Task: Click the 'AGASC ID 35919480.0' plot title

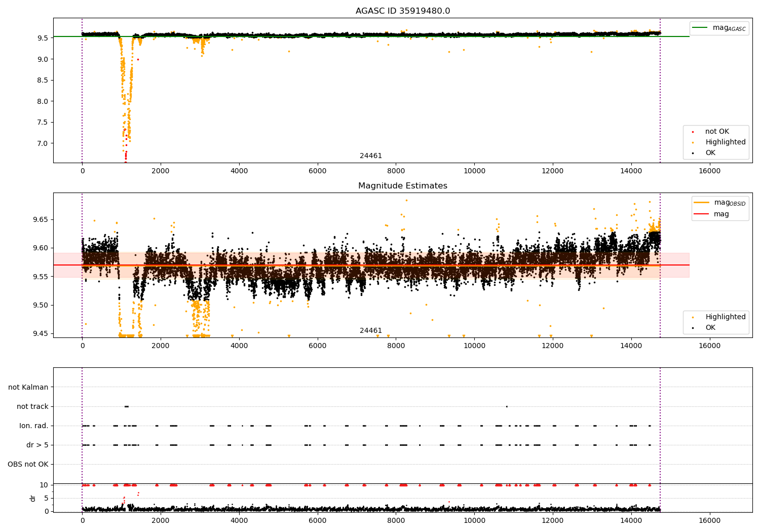Action: 403,11
